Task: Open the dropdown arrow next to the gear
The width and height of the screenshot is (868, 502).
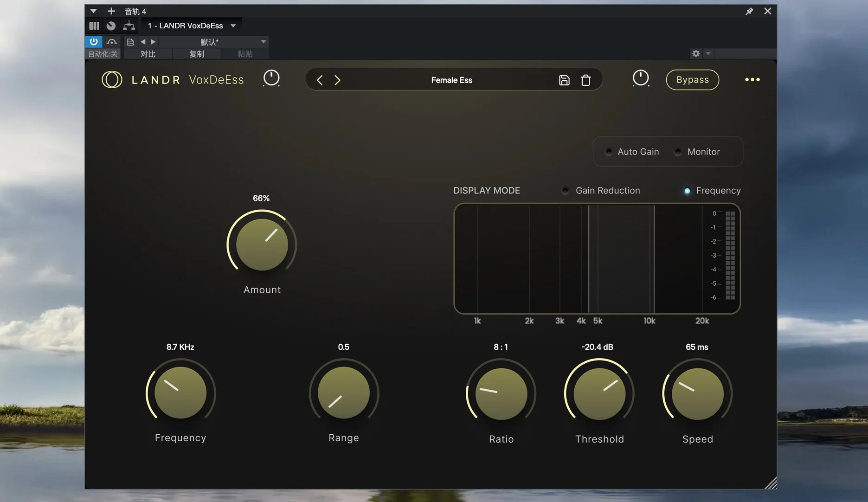Action: click(708, 54)
